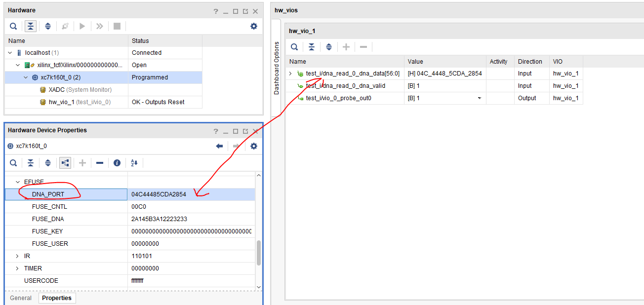Float the Hardware Device Properties panel

pyautogui.click(x=245, y=131)
